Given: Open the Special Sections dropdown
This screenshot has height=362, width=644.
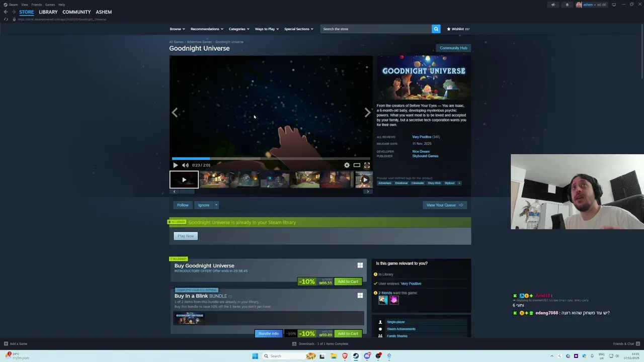Looking at the screenshot, I should (x=298, y=29).
